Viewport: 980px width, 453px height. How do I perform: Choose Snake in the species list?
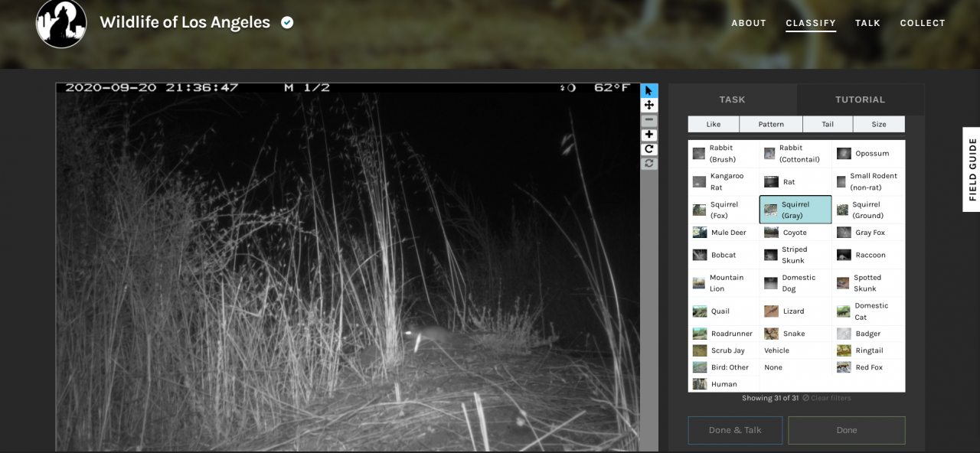pyautogui.click(x=795, y=334)
